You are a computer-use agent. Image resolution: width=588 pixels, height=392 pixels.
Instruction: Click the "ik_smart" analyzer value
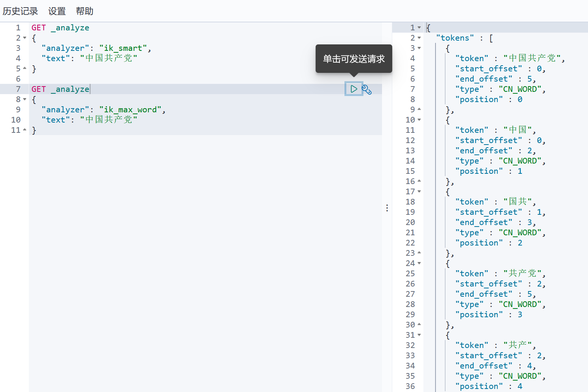123,48
